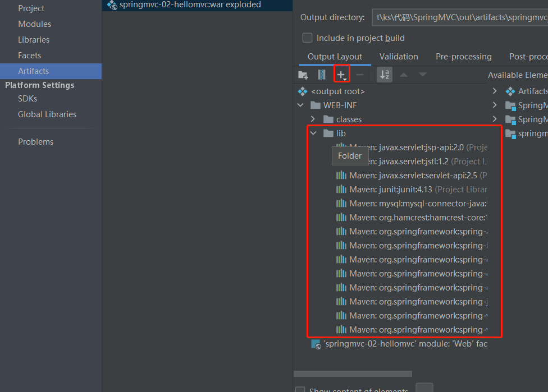
Task: Create a new directory in the output layout
Action: point(303,74)
